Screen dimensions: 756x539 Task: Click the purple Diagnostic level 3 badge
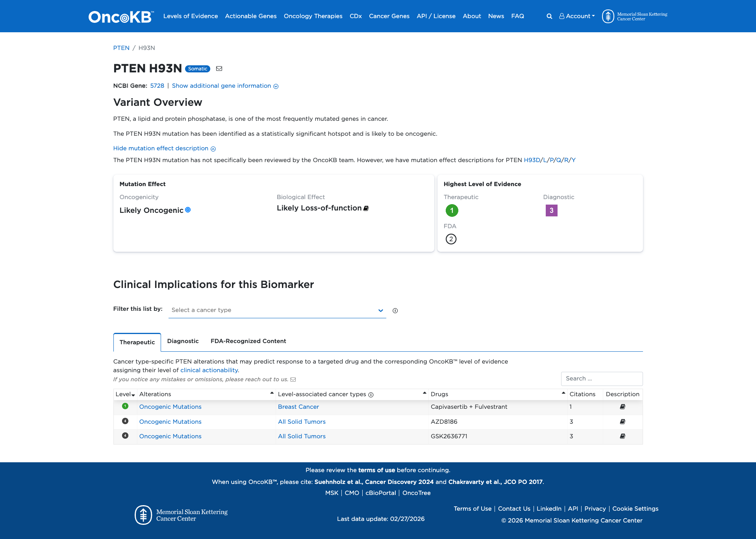(551, 210)
